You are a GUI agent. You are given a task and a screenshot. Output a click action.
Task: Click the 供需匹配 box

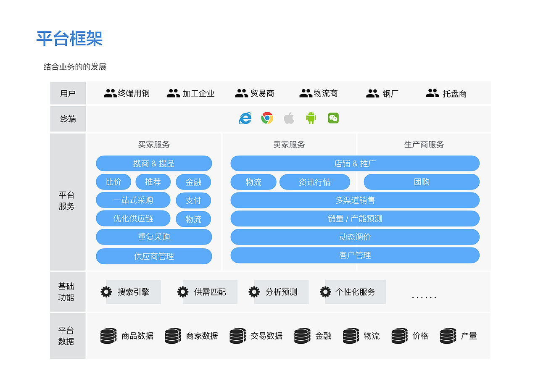210,292
